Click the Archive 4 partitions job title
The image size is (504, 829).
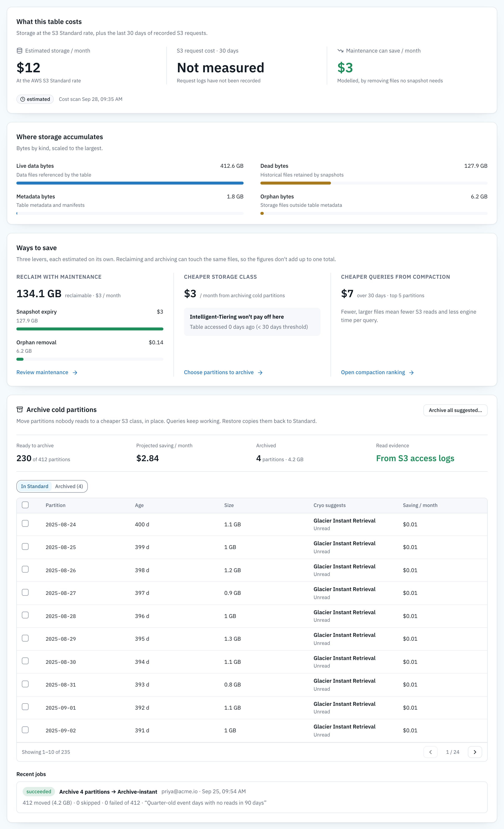pos(108,792)
